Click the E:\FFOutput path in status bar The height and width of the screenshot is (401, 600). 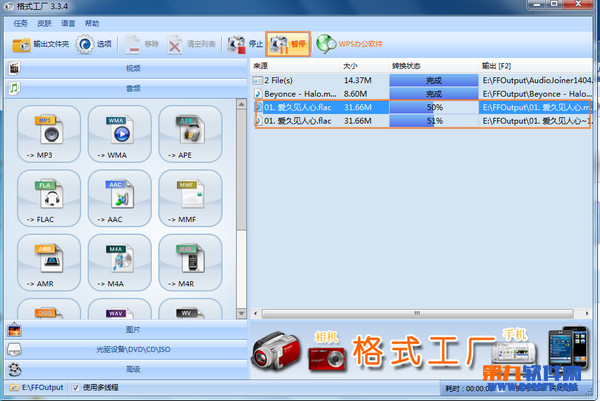(x=42, y=388)
